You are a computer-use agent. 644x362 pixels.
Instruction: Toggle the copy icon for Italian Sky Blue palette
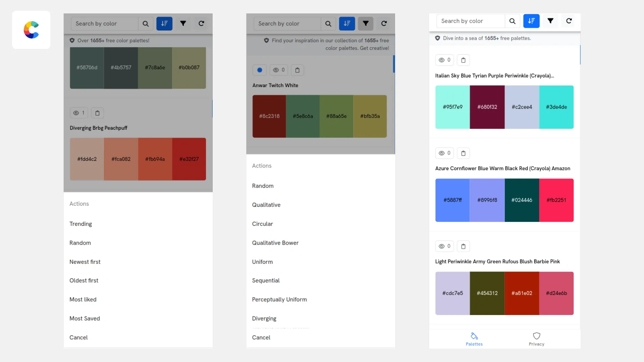[x=463, y=60]
